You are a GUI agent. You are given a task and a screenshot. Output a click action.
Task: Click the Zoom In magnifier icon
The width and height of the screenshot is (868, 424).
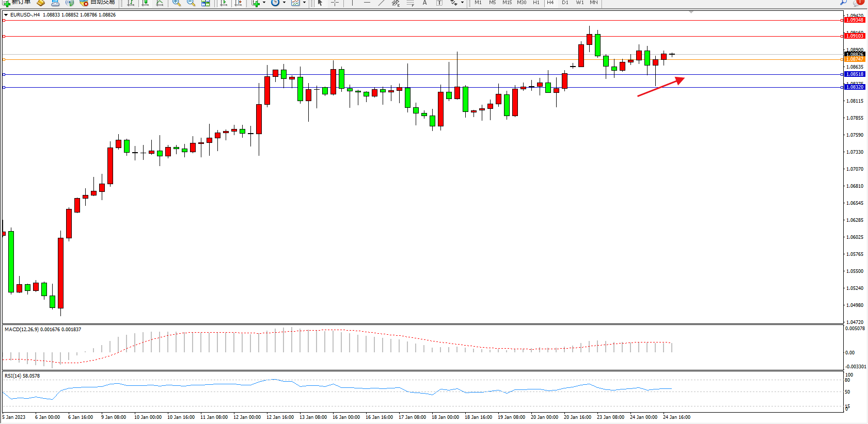177,3
